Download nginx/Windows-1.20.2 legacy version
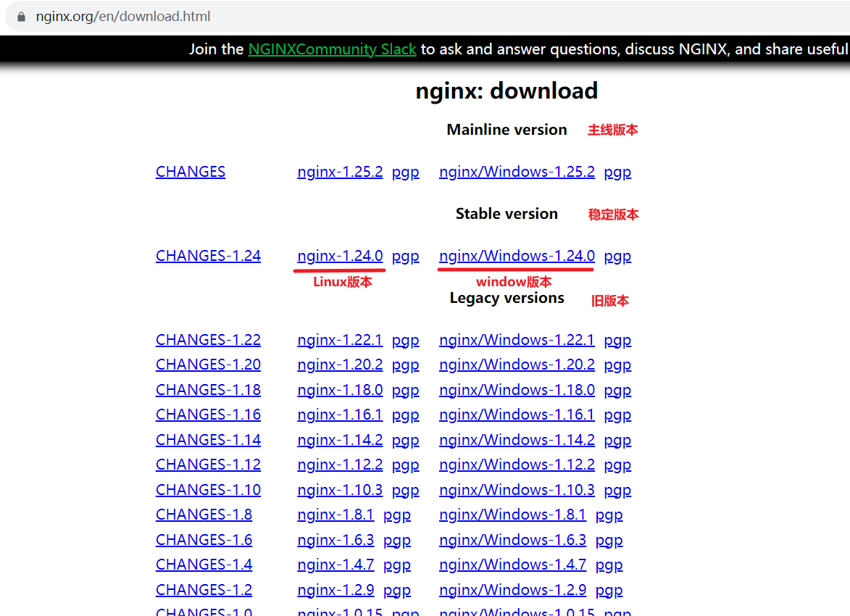The height and width of the screenshot is (616, 850). click(517, 365)
